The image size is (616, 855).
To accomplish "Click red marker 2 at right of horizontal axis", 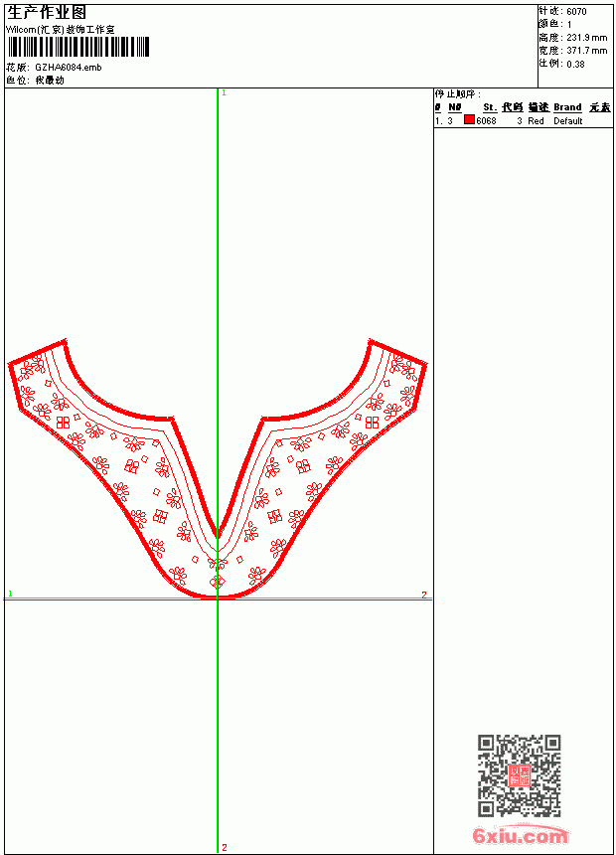I will (x=424, y=595).
